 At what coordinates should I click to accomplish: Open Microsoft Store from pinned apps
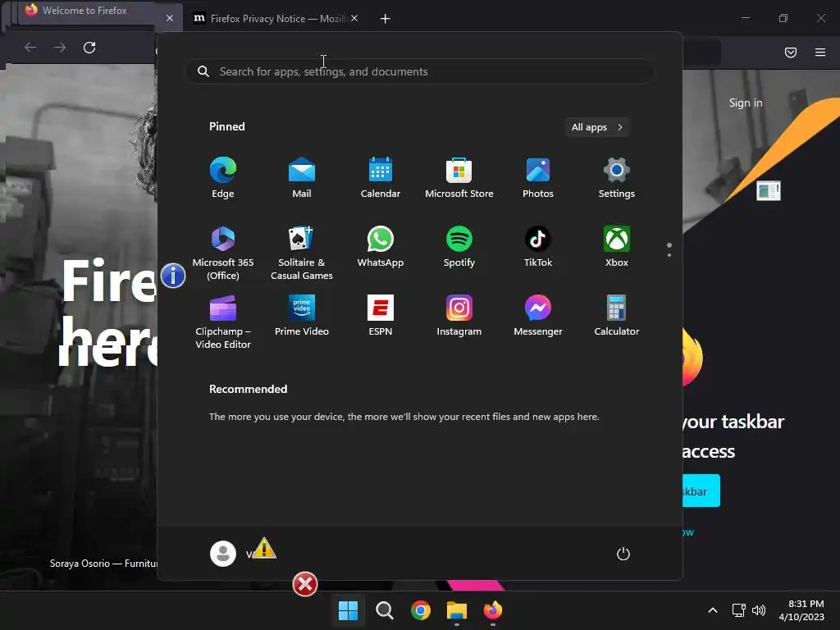(459, 177)
